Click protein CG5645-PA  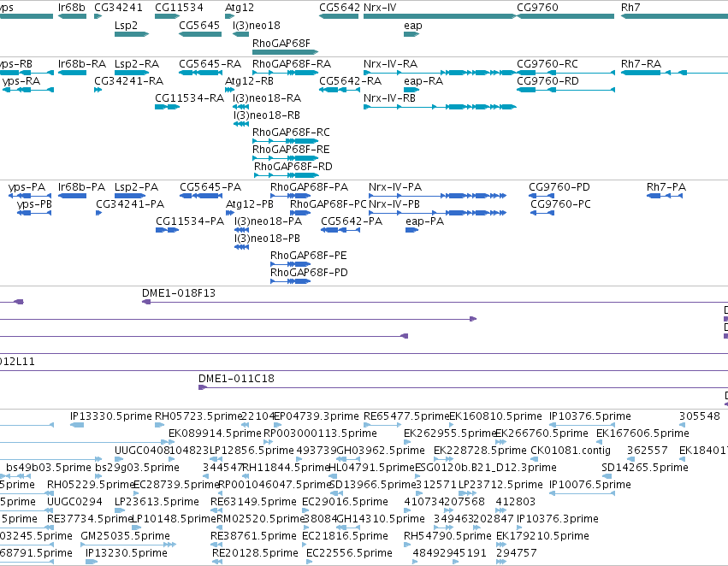click(x=210, y=187)
